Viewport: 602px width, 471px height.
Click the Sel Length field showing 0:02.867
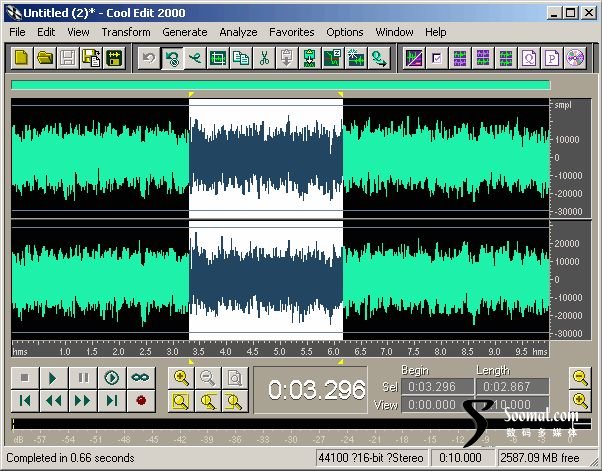(512, 387)
